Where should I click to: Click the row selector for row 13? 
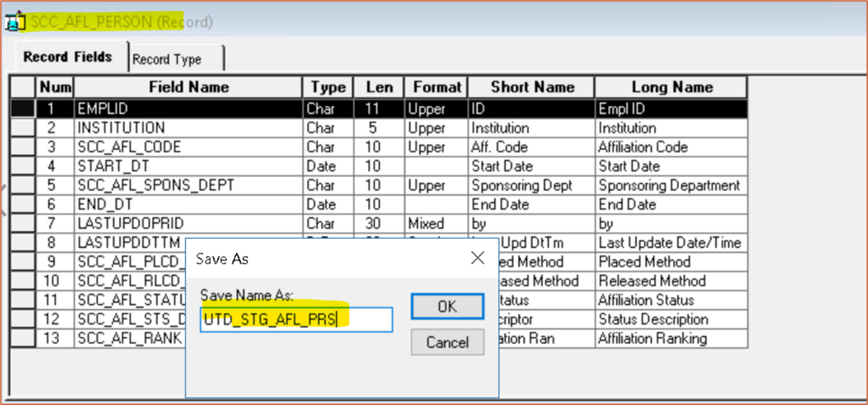pyautogui.click(x=23, y=338)
